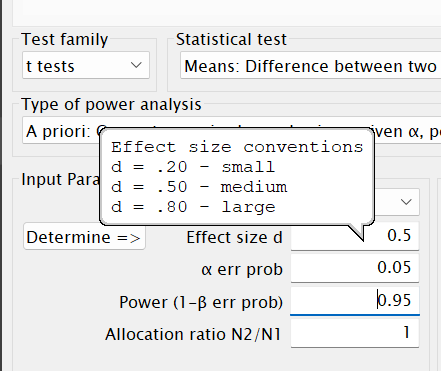The image size is (441, 371).
Task: Click the 'Type of power analysis' group title
Action: [x=111, y=105]
